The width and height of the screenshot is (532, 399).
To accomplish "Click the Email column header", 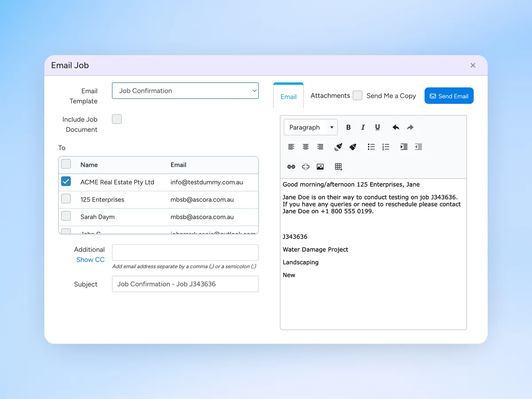I will click(179, 164).
